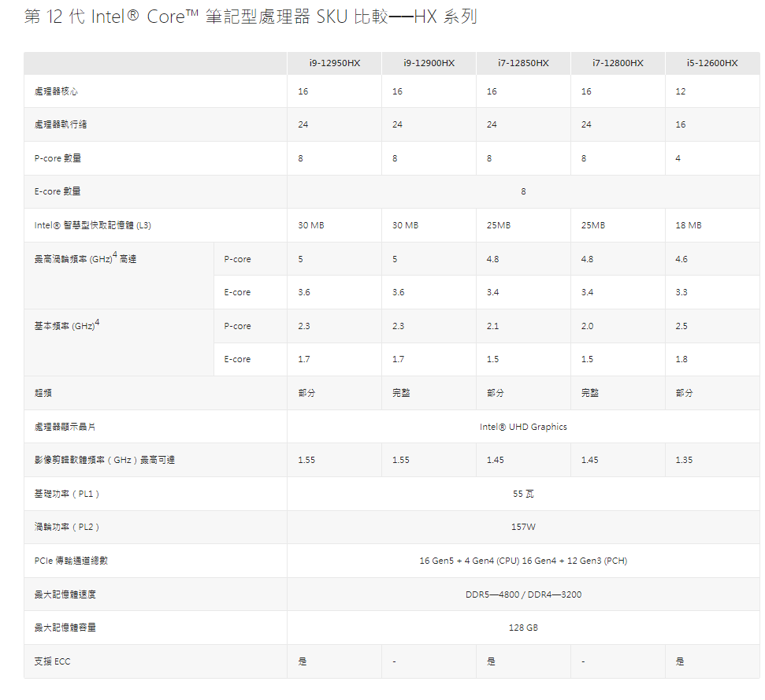765x700 pixels.
Task: Click i9-12950HX 部分 overclocking value
Action: click(307, 393)
